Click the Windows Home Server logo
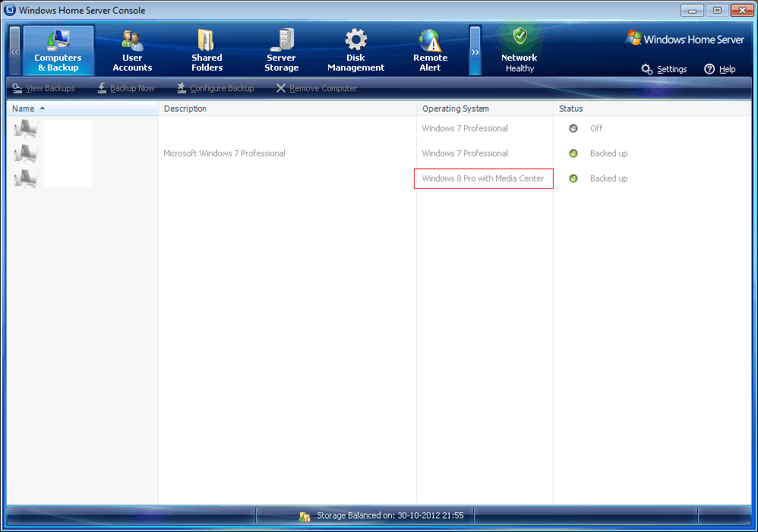 (684, 39)
